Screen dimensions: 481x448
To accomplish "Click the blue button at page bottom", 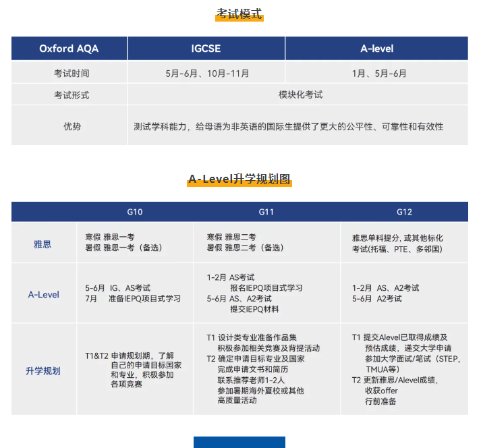I will (x=239, y=442).
